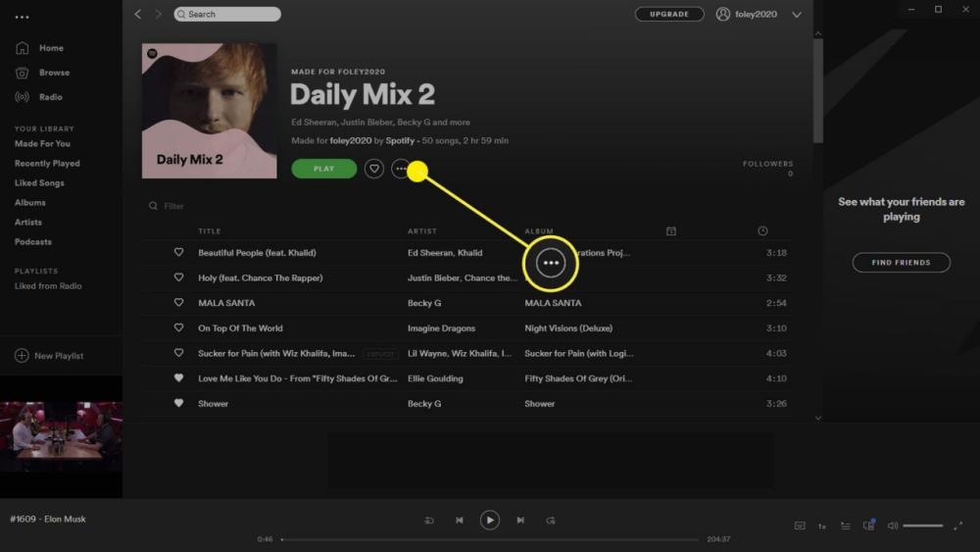Image resolution: width=980 pixels, height=552 pixels.
Task: Open artist Ellie Goulding
Action: click(x=435, y=378)
